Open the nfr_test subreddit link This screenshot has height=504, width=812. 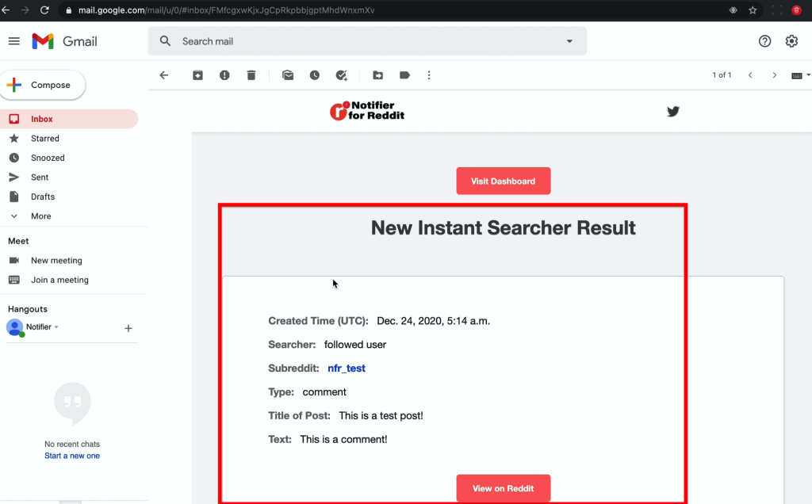(347, 368)
